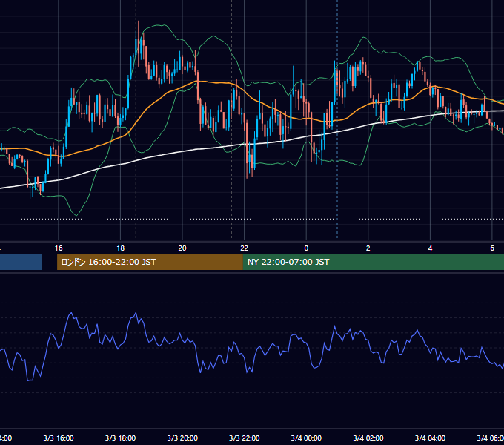
Task: Click the 4 hour label on chart axis
Action: pyautogui.click(x=430, y=248)
